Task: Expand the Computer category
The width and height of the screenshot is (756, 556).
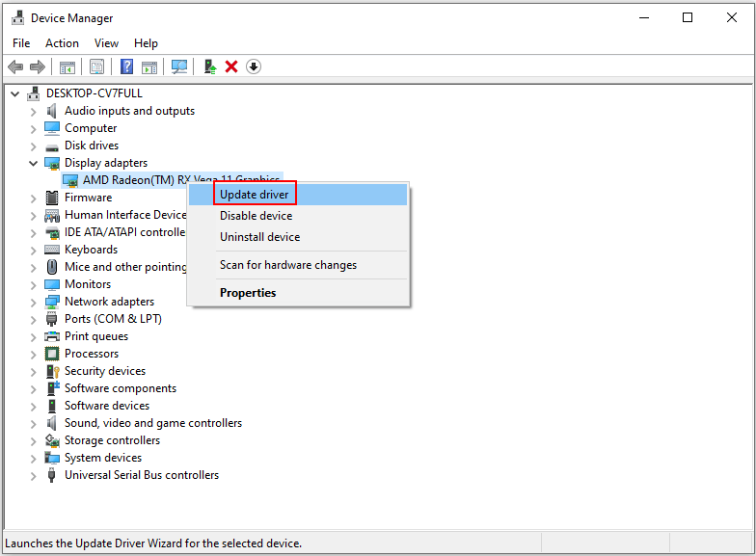Action: [x=33, y=129]
